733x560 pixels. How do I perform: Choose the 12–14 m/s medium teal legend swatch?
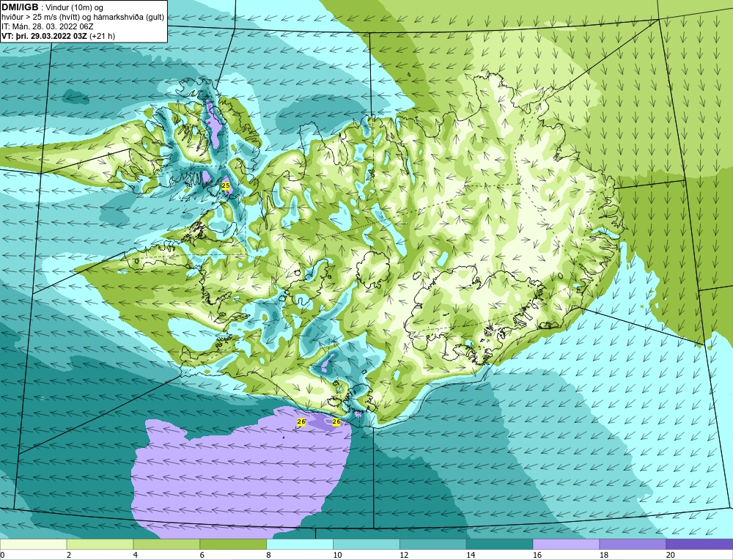coord(433,544)
